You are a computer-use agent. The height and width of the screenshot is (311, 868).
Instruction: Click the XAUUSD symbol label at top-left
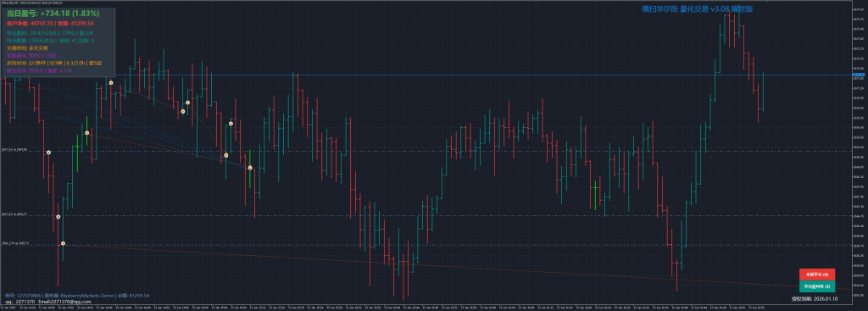click(x=8, y=3)
